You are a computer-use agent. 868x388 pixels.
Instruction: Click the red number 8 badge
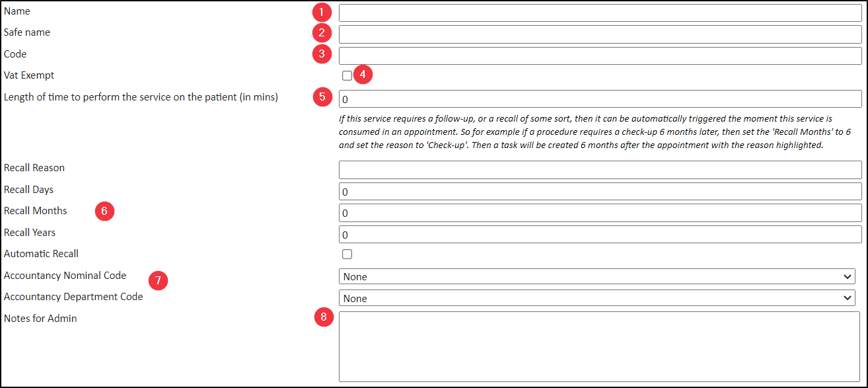point(323,318)
